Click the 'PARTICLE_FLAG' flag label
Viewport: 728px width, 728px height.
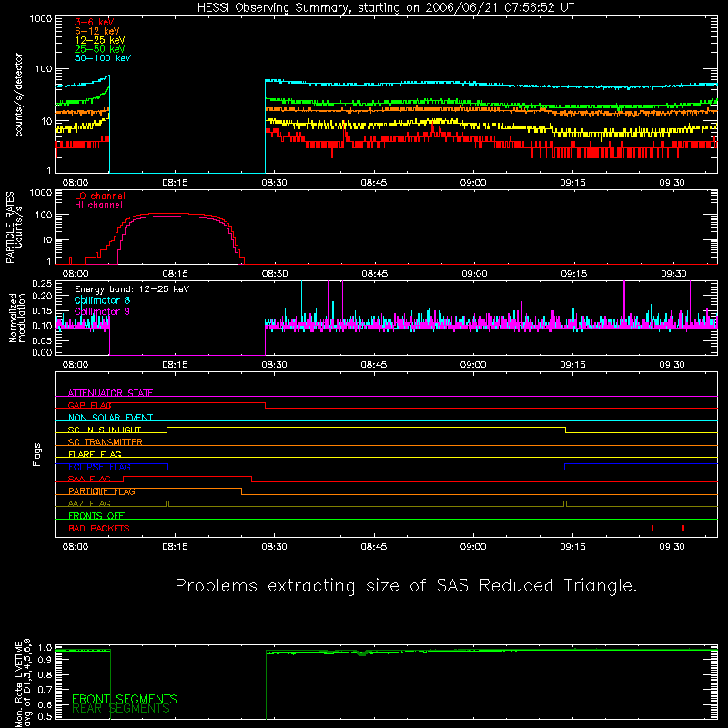pyautogui.click(x=102, y=491)
